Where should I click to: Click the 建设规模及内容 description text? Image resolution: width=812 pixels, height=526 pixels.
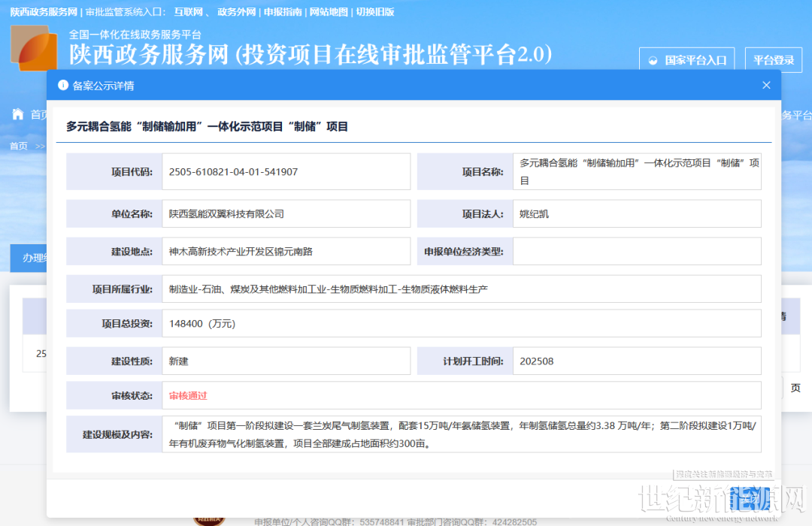click(462, 434)
